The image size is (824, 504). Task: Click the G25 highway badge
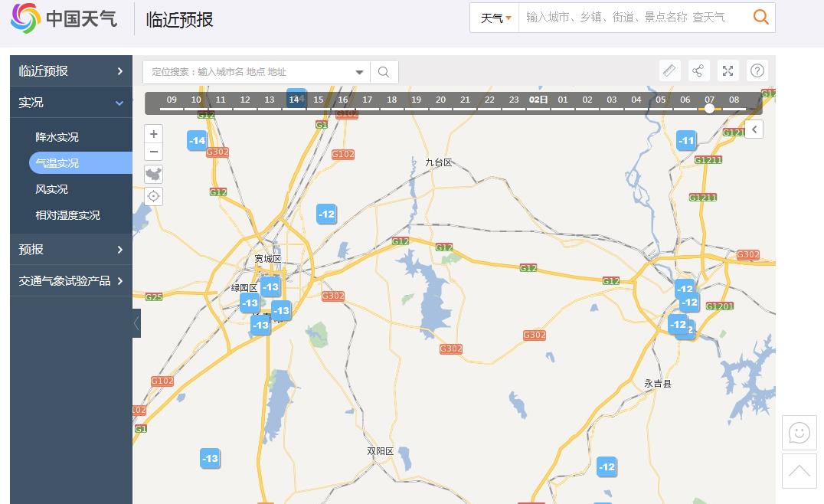pyautogui.click(x=154, y=297)
